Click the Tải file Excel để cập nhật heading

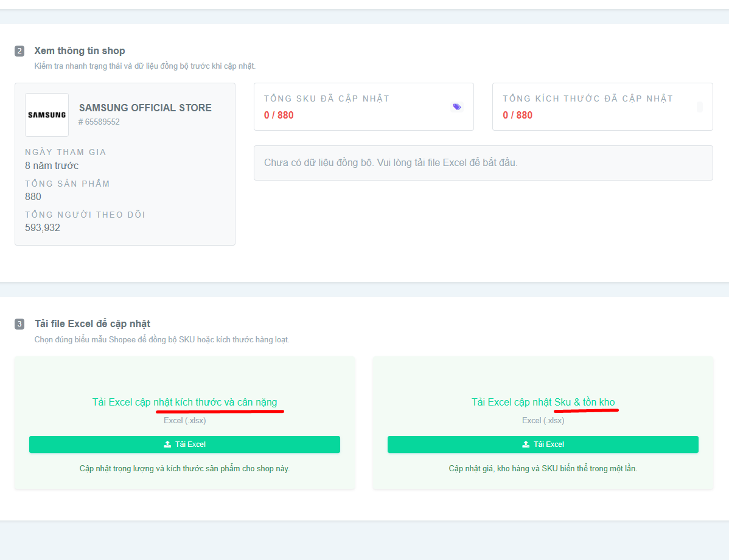[92, 323]
